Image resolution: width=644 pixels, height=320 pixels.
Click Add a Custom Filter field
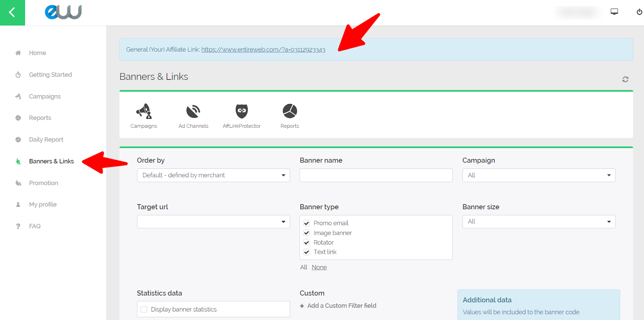(x=342, y=306)
